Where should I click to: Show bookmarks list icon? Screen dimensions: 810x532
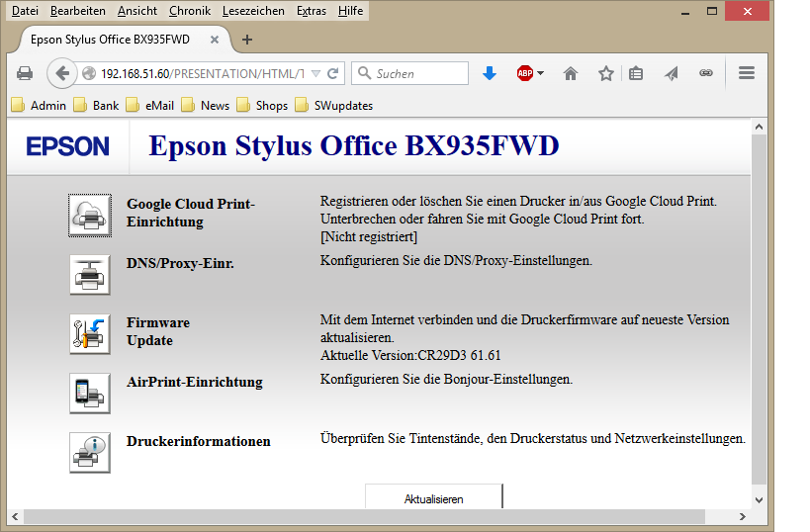(636, 73)
